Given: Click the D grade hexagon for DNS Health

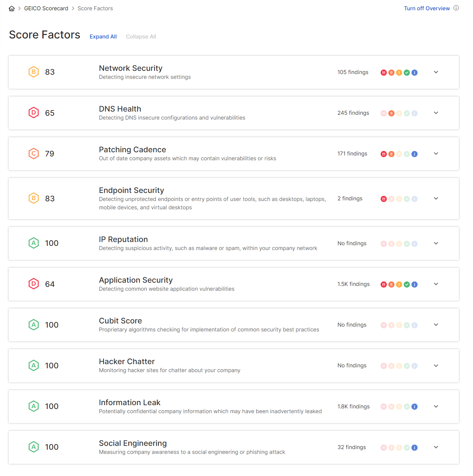Looking at the screenshot, I should point(34,113).
